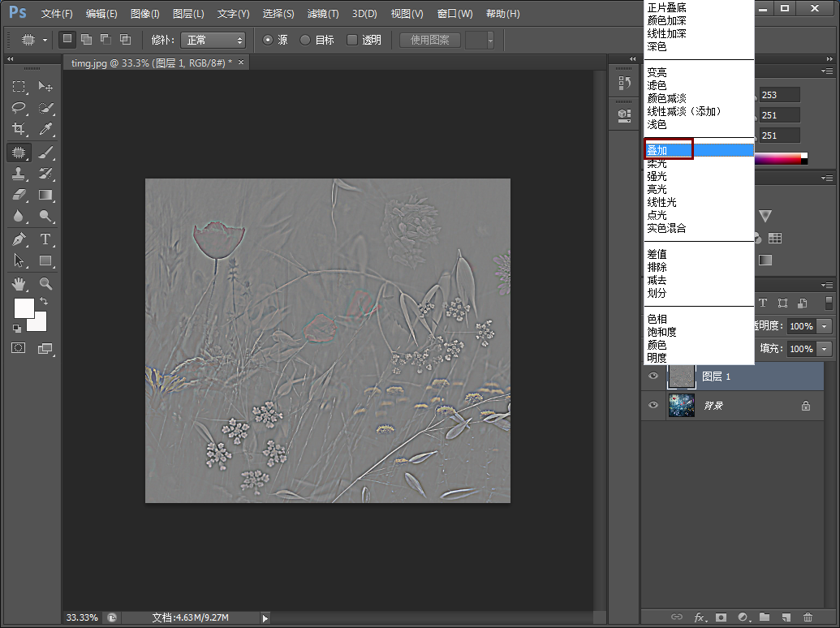Click the Use Pattern button

[429, 40]
